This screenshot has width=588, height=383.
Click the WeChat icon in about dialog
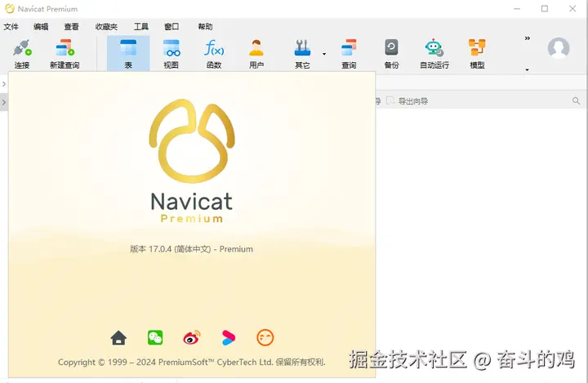tap(155, 337)
